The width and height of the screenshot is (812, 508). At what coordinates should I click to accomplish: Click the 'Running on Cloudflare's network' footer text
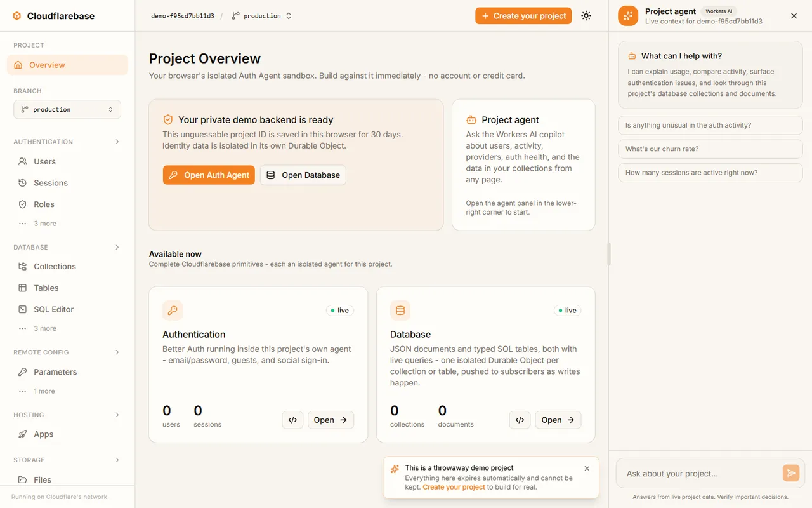(59, 497)
